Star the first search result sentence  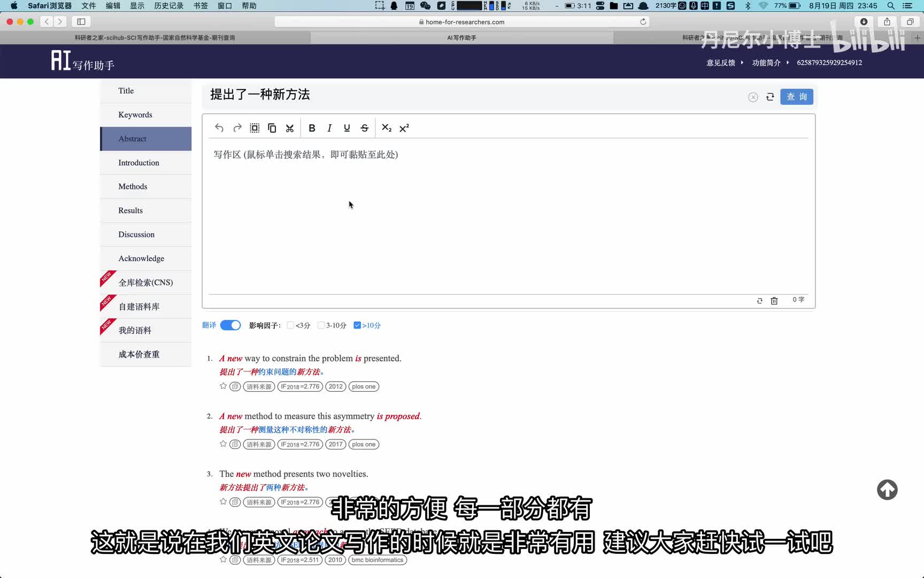pyautogui.click(x=224, y=386)
